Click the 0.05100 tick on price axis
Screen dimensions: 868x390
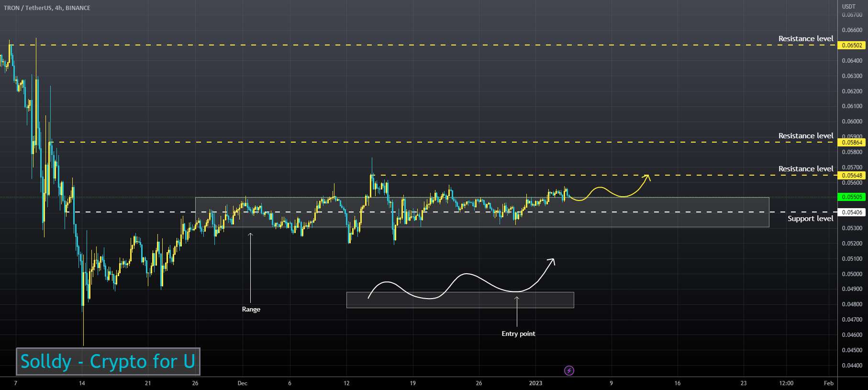pyautogui.click(x=852, y=259)
